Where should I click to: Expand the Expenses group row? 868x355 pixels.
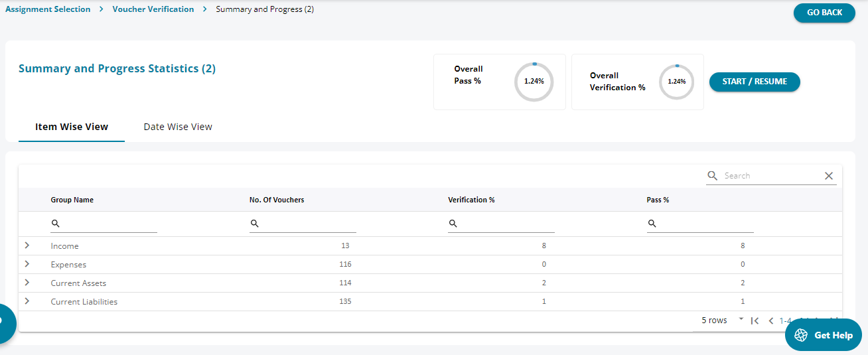click(27, 264)
